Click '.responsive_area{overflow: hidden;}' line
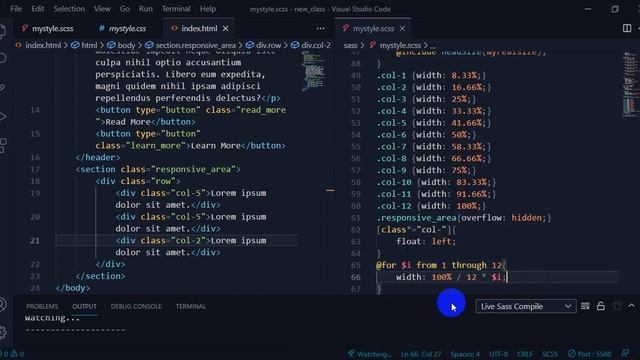The image size is (640, 360). [x=464, y=218]
